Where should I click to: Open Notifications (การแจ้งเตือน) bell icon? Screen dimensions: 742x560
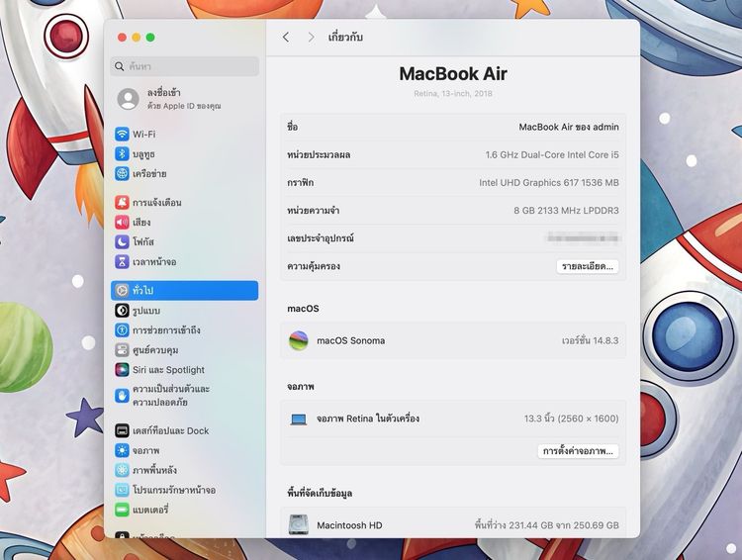coord(122,203)
